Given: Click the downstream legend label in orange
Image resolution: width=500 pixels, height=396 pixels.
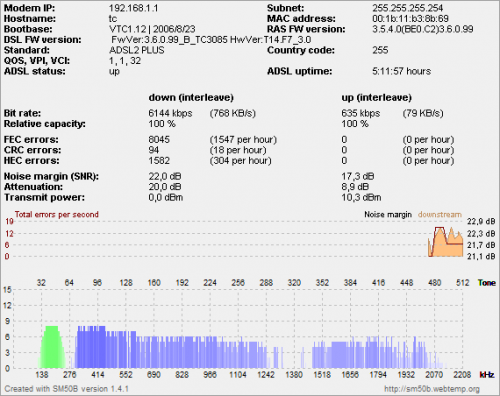Looking at the screenshot, I should tap(440, 214).
